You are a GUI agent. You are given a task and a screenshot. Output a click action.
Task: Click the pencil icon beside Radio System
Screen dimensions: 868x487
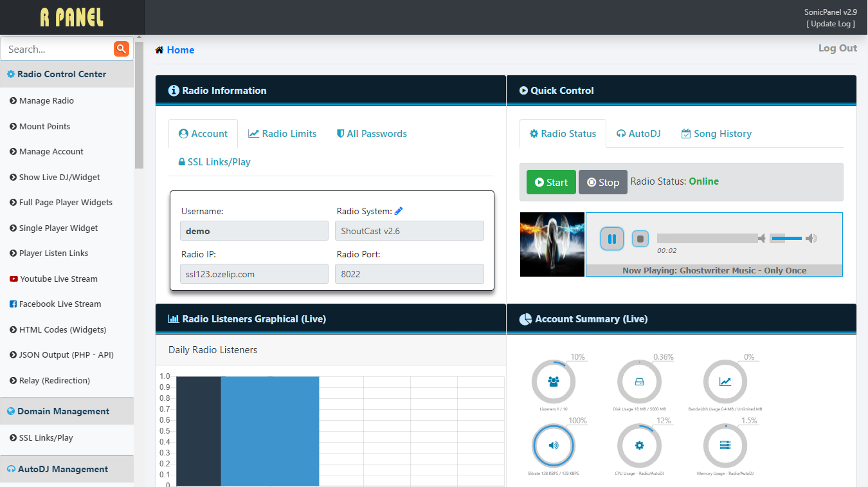point(399,211)
